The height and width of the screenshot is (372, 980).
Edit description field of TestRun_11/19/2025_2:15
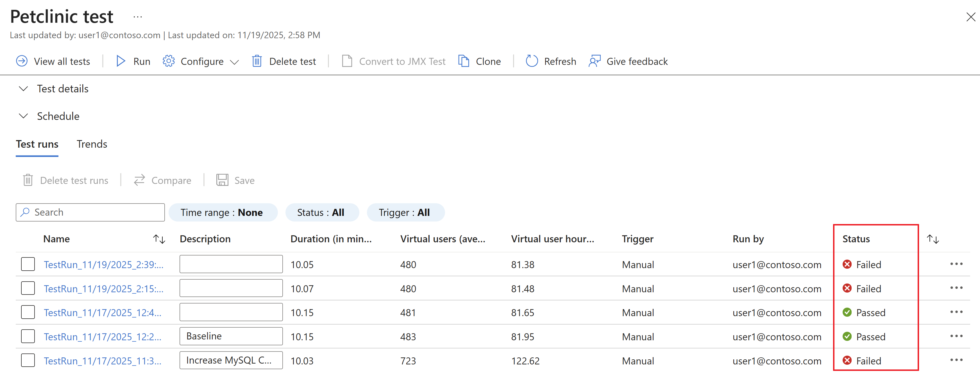point(231,288)
